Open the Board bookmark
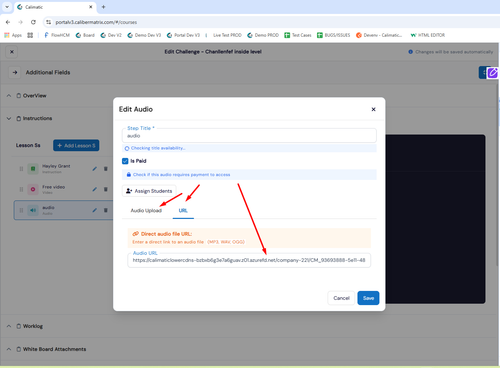 point(85,35)
